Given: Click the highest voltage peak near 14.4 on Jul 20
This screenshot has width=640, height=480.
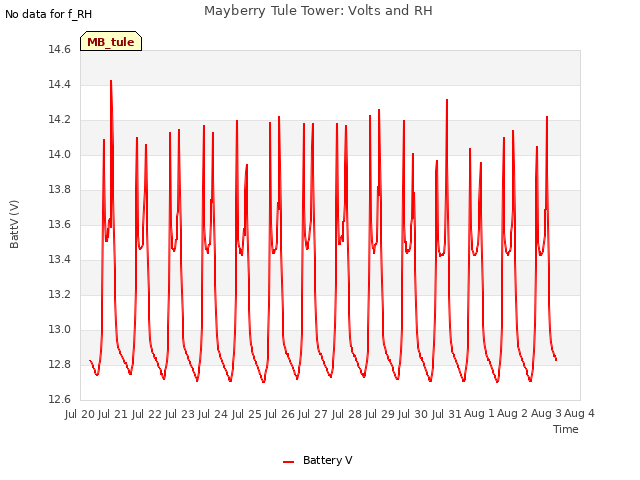Looking at the screenshot, I should (x=111, y=81).
